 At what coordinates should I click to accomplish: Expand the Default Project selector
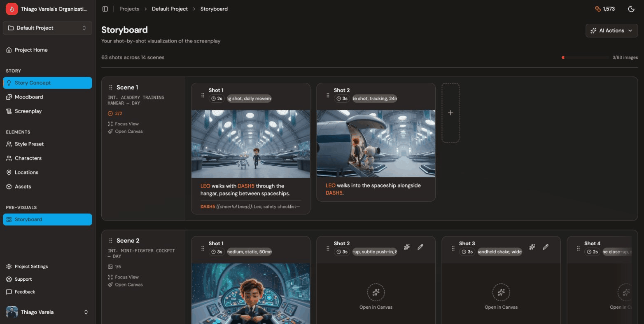pos(47,28)
